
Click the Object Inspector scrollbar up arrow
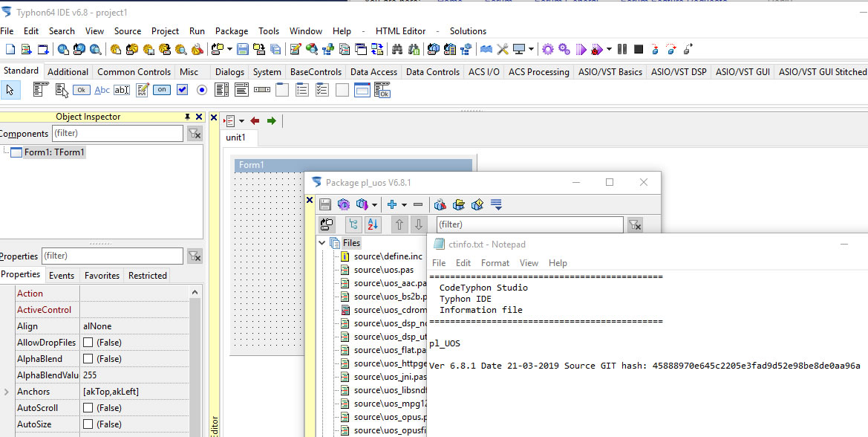click(195, 292)
